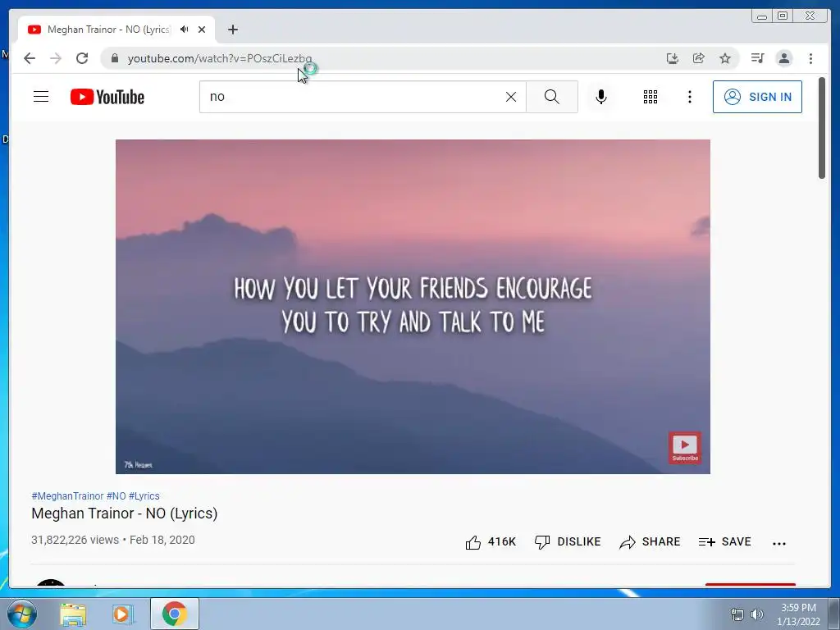Go back with the browser back arrow

click(30, 58)
